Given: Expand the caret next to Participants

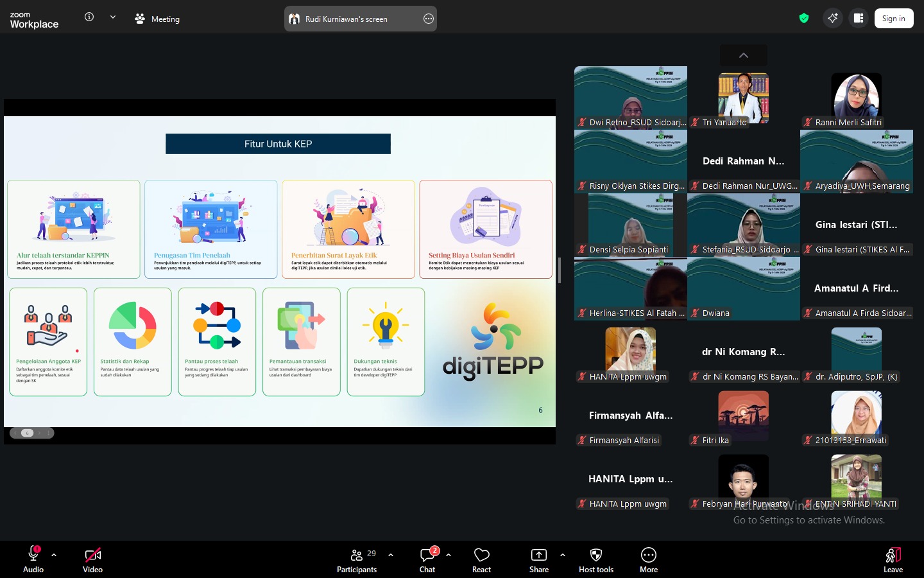Looking at the screenshot, I should [x=391, y=555].
